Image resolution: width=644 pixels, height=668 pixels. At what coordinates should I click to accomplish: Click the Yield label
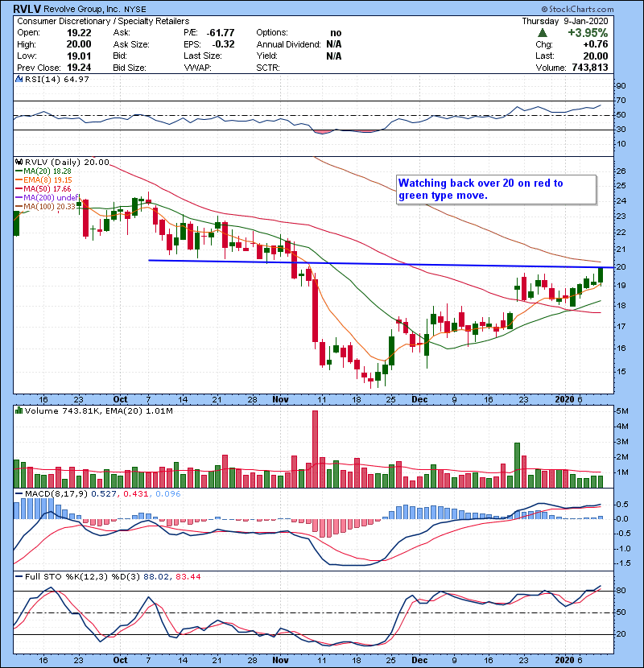coord(266,56)
